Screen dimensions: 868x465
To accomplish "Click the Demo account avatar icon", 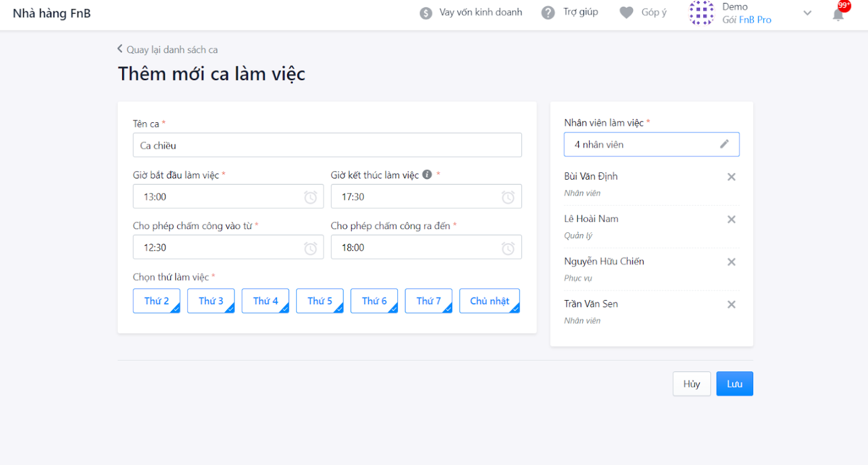I will (x=701, y=13).
